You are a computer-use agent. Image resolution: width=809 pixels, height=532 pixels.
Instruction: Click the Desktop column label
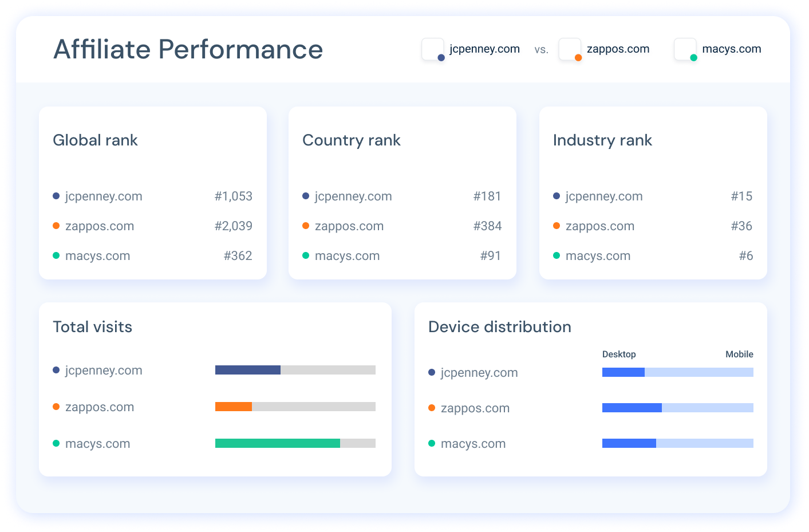(619, 354)
